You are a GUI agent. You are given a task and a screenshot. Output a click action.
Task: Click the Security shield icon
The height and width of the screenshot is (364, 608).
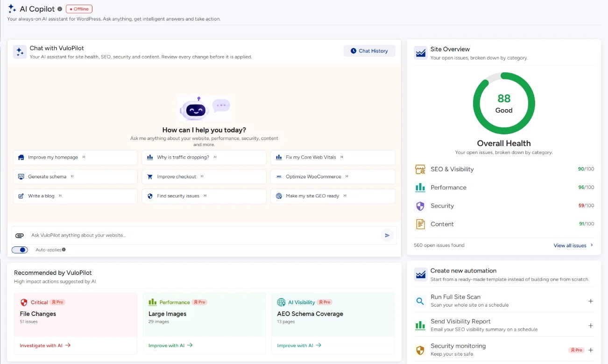(x=420, y=206)
